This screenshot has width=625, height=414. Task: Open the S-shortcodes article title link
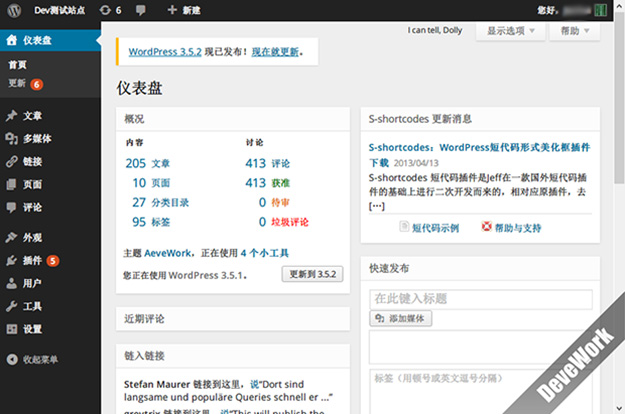tap(480, 155)
